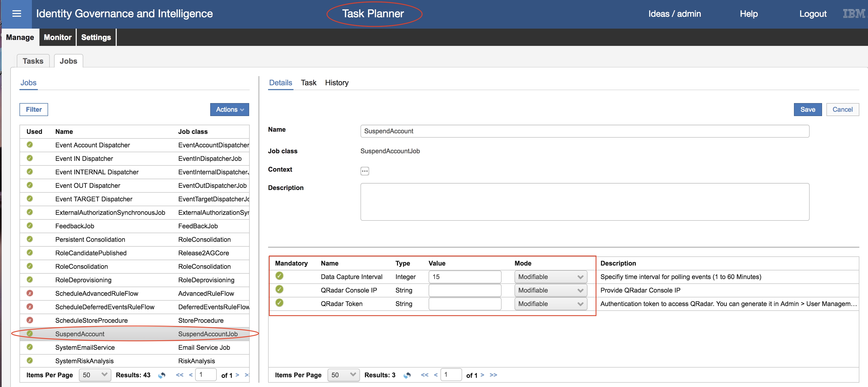Click the Context ellipsis icon
Image resolution: width=868 pixels, height=387 pixels.
coord(365,171)
